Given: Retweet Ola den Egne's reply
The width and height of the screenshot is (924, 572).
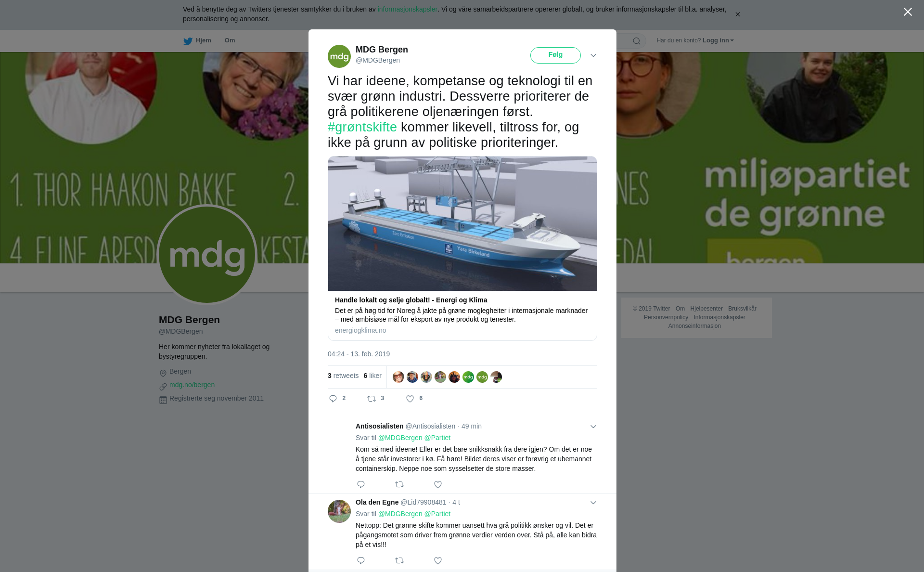Looking at the screenshot, I should (399, 560).
